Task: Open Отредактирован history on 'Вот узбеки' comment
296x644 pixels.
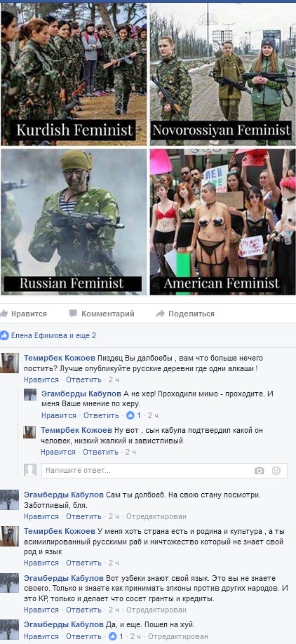Action: 156,610
